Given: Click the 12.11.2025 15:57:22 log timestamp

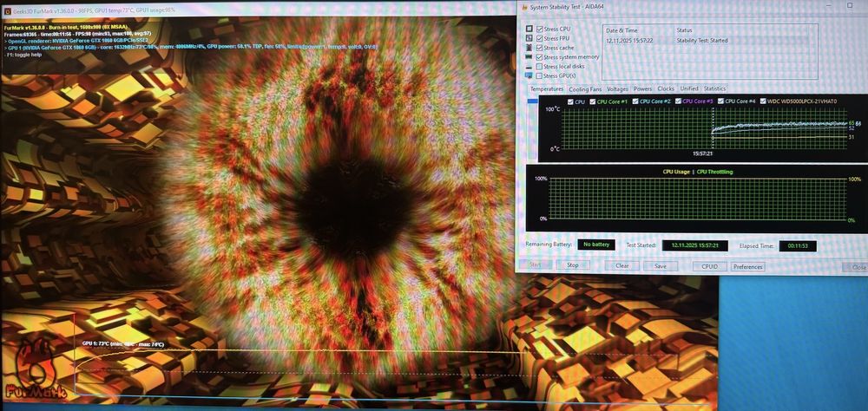Looking at the screenshot, I should click(629, 41).
